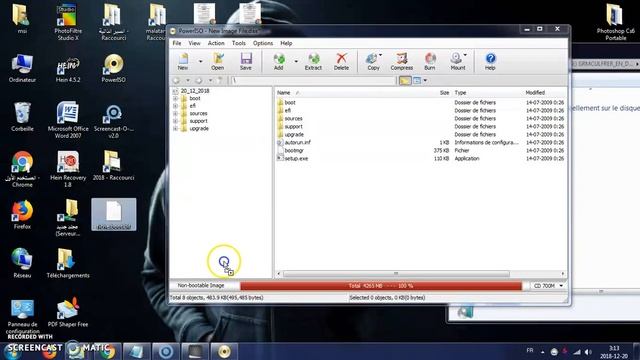
Task: Select the Microsoft Office Word 2007 icon
Action: click(x=68, y=120)
